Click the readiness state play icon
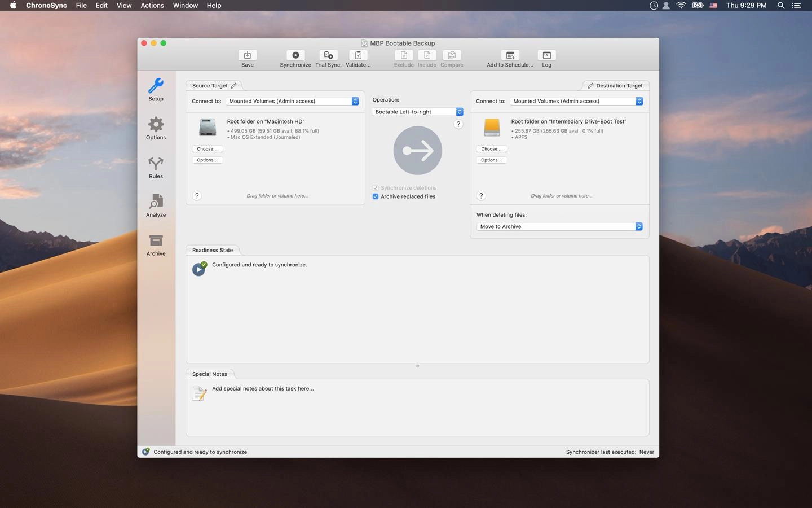812x508 pixels. click(x=199, y=269)
